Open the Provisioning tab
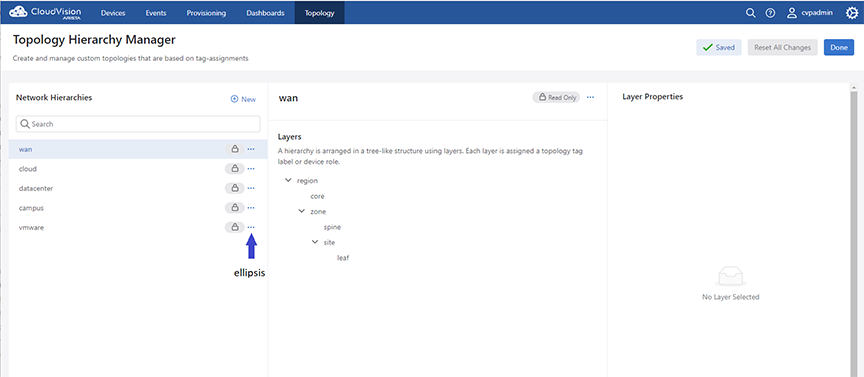Screen dimensions: 864x377 [x=206, y=13]
